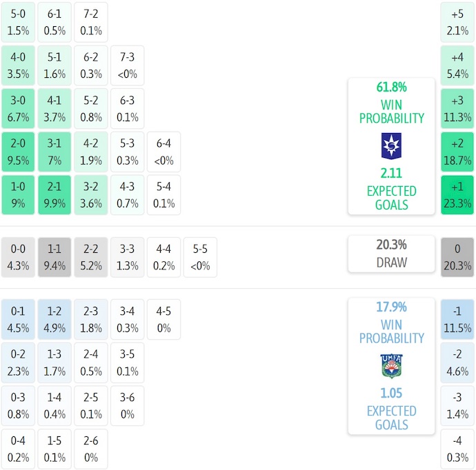Viewport: 476px width, 470px height.
Task: Click the 61.8% win probability card
Action: [391, 146]
